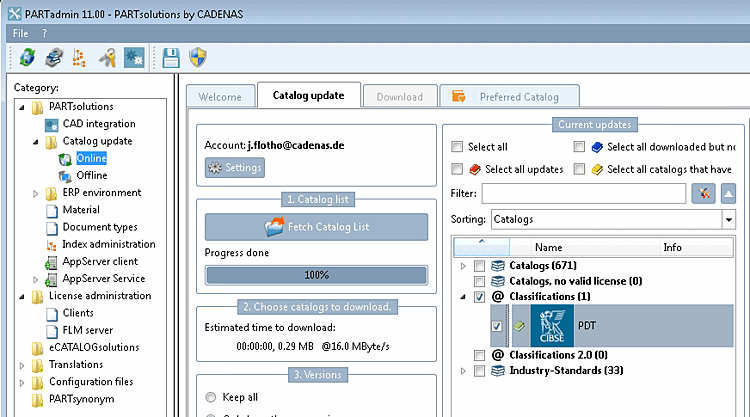Expand the Industry-Standards (33) node
The image size is (750, 417).
[x=463, y=371]
